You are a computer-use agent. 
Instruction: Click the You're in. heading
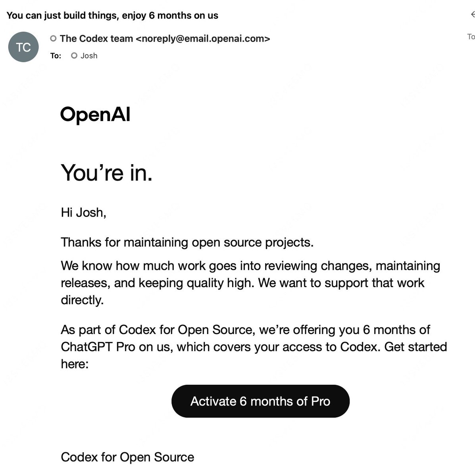[107, 173]
